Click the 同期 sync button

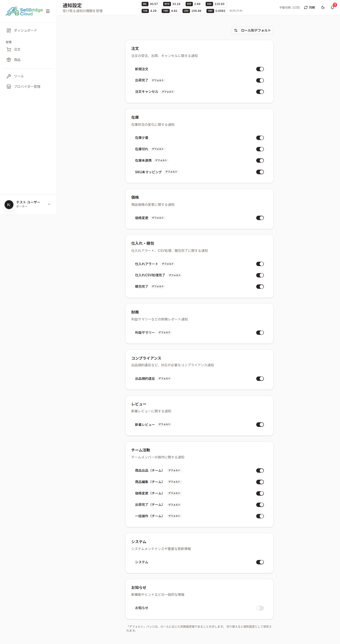click(x=309, y=8)
